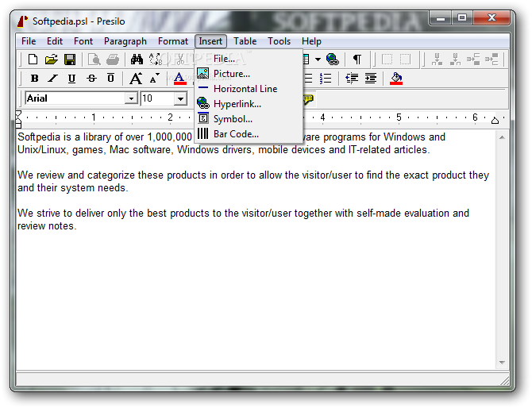Viewport: 532px width, 408px height.
Task: Click the right margin marker on the ruler
Action: (x=495, y=120)
